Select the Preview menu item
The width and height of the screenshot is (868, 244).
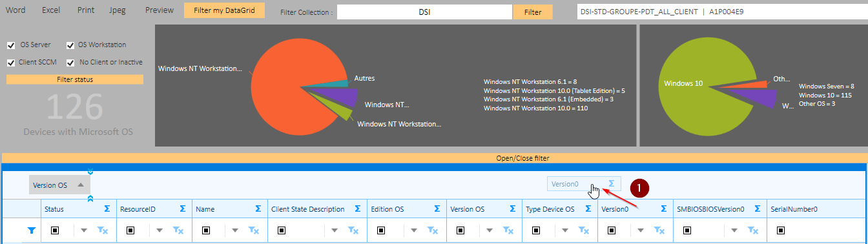pyautogui.click(x=160, y=10)
